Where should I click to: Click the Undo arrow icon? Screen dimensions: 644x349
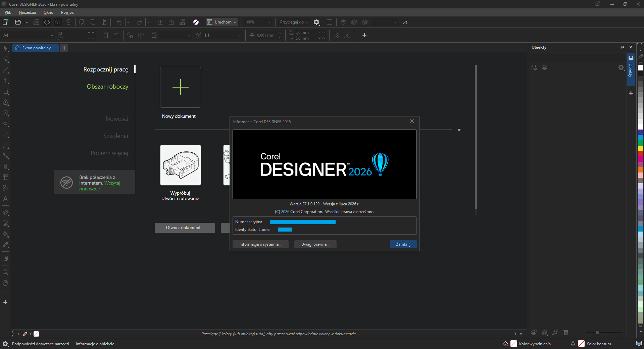(119, 22)
